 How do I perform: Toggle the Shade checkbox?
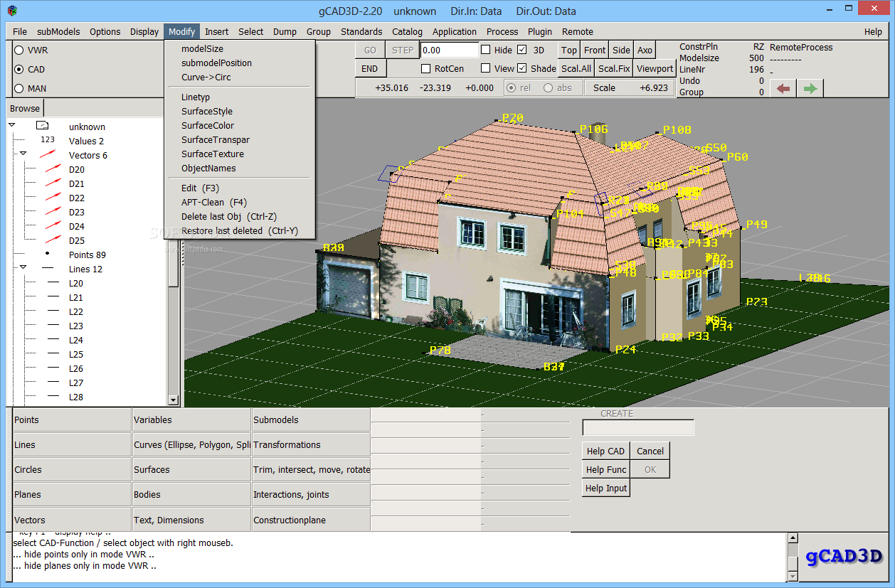point(522,68)
